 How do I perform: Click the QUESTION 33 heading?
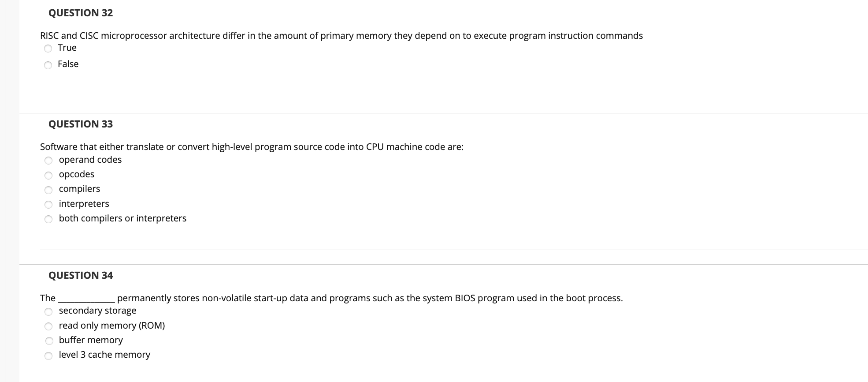(x=80, y=124)
